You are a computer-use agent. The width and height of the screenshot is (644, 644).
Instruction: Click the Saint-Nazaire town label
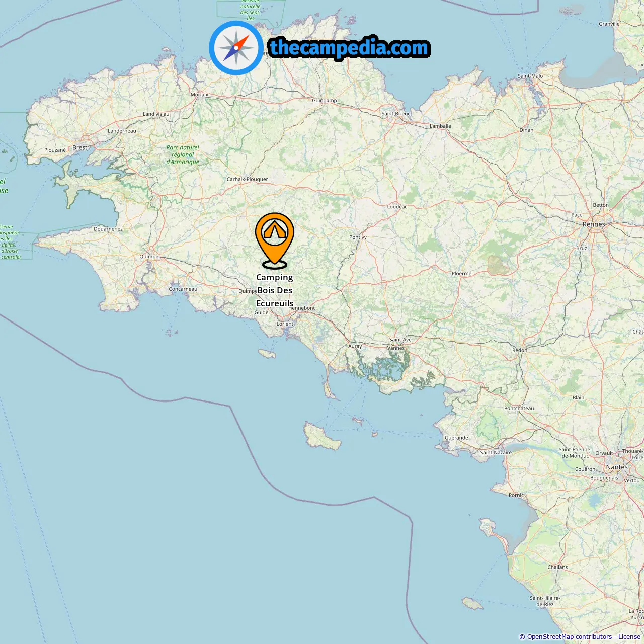pyautogui.click(x=496, y=452)
